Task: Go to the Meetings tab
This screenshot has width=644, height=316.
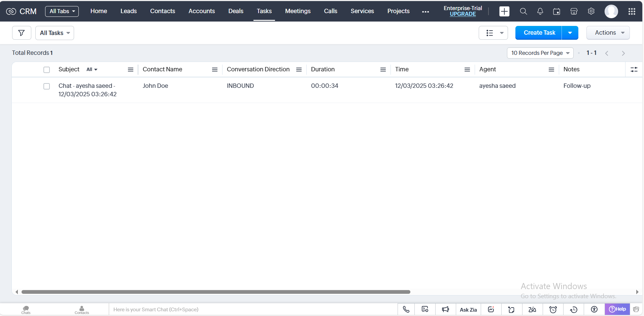Action: [298, 11]
